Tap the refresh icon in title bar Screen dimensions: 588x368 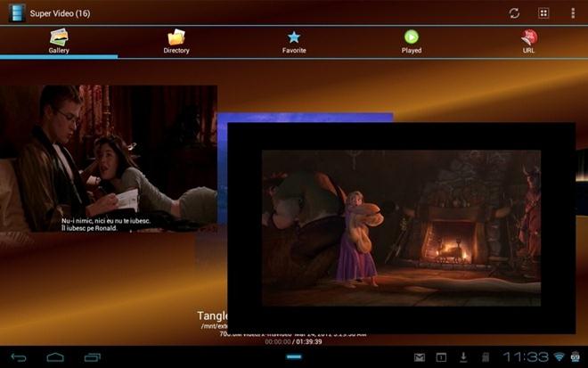514,13
